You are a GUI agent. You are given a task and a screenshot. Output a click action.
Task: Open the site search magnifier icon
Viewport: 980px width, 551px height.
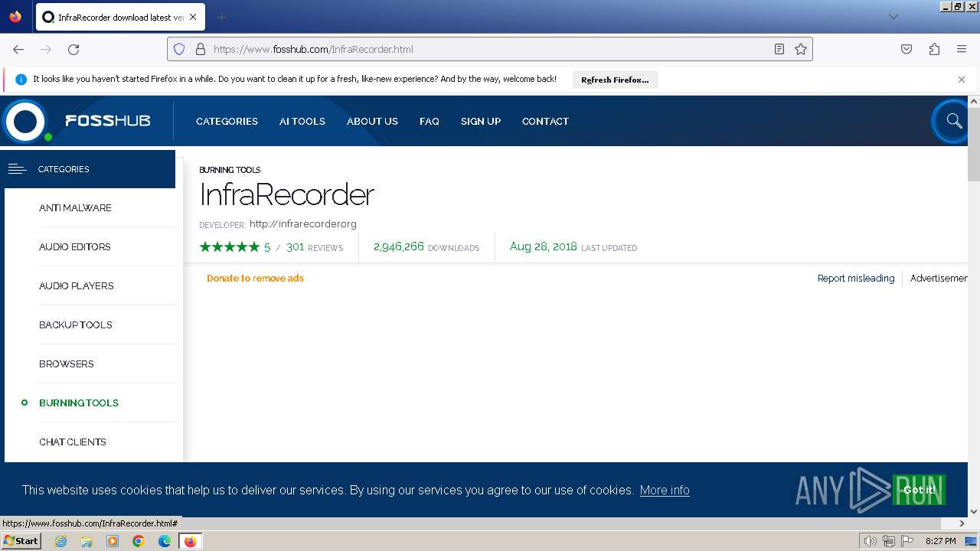click(x=953, y=121)
